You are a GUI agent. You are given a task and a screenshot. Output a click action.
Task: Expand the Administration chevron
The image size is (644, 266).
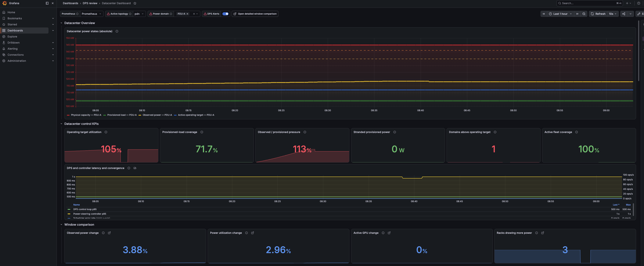pos(53,61)
